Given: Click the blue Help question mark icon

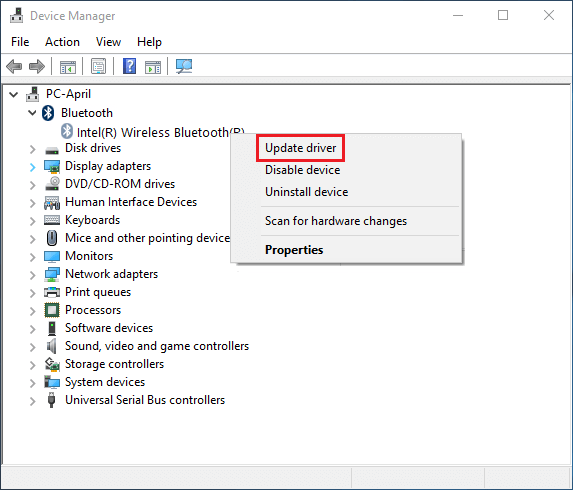Looking at the screenshot, I should (x=129, y=67).
